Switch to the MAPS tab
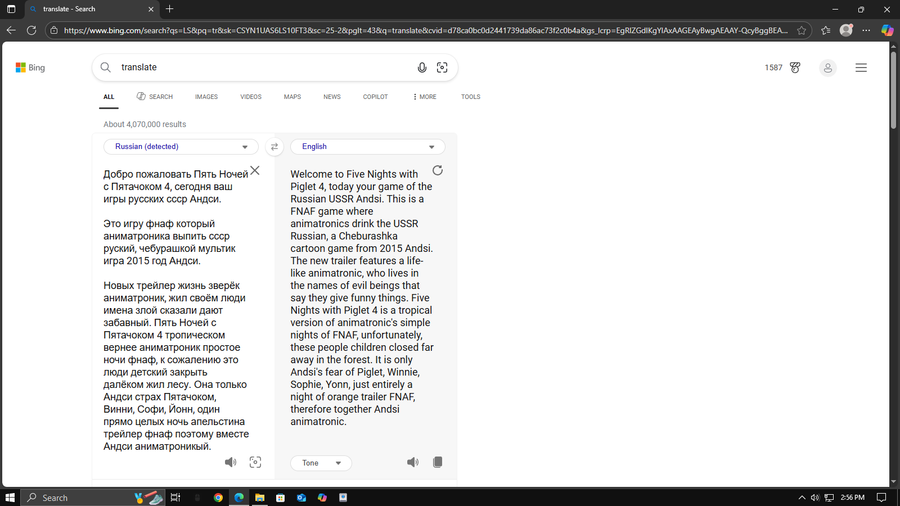 tap(292, 97)
